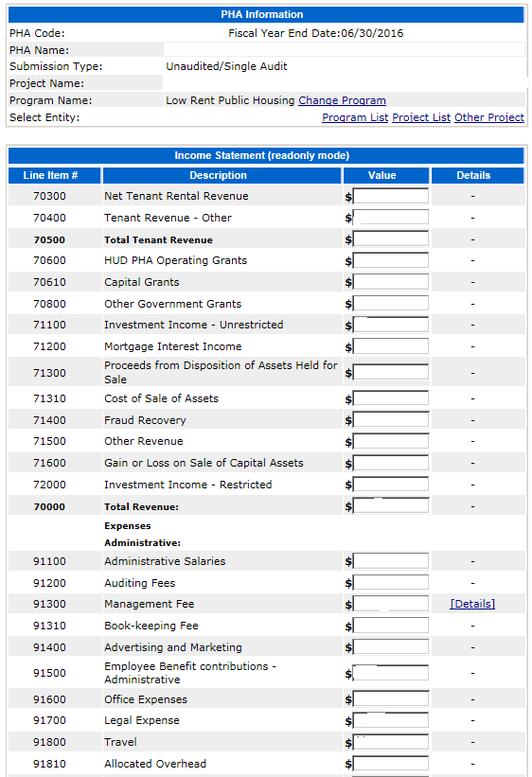
Task: Click Mortgage Interest Income value field
Action: (x=391, y=346)
